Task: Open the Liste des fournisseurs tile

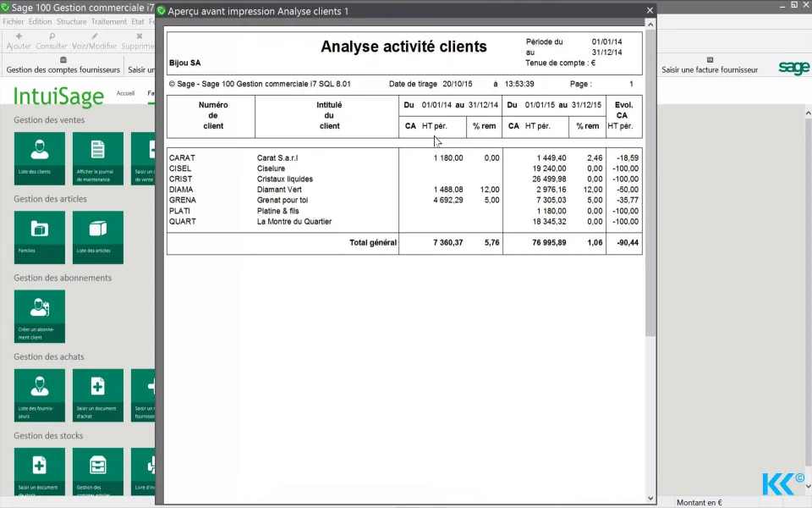Action: pyautogui.click(x=40, y=395)
